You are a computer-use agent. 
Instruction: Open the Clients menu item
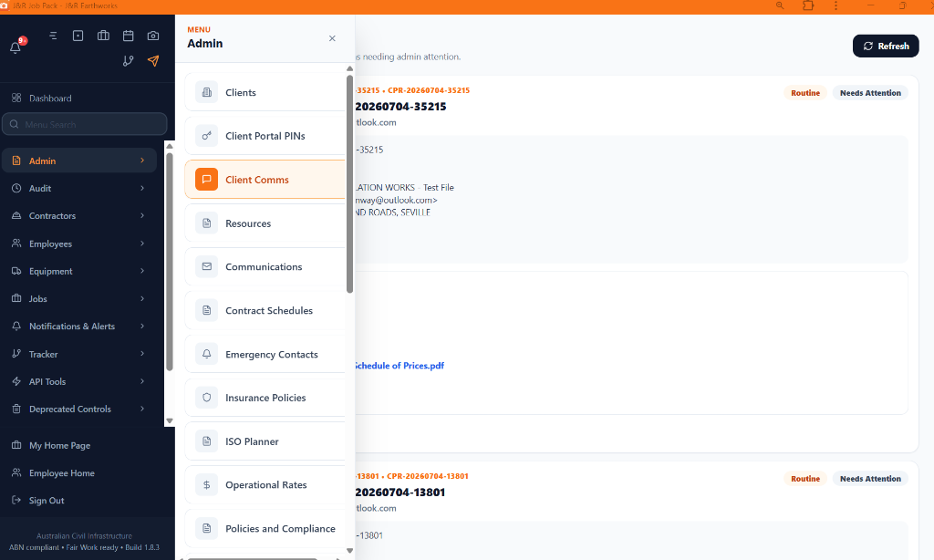pyautogui.click(x=265, y=92)
